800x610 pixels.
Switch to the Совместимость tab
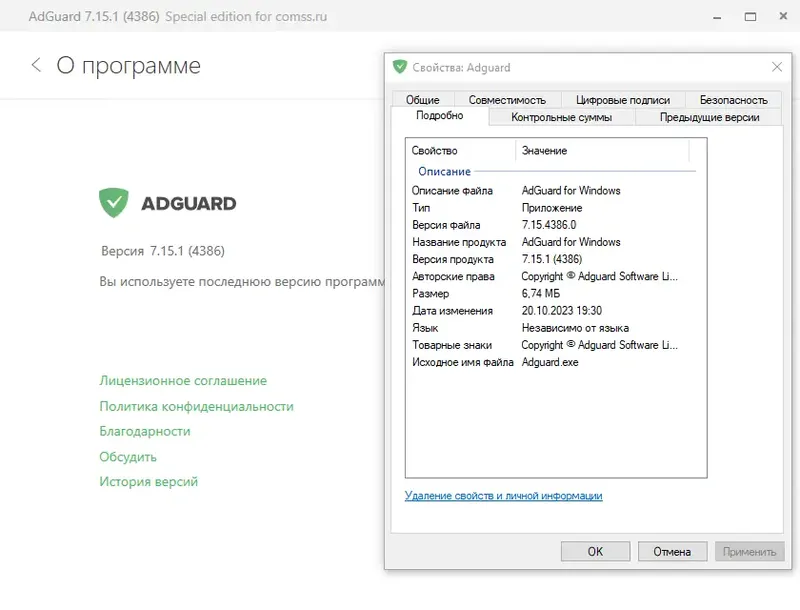pyautogui.click(x=507, y=100)
